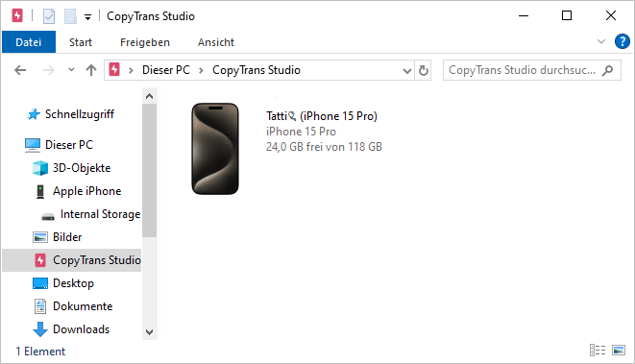The height and width of the screenshot is (364, 635).
Task: Open Help via the blue question mark
Action: coord(623,41)
